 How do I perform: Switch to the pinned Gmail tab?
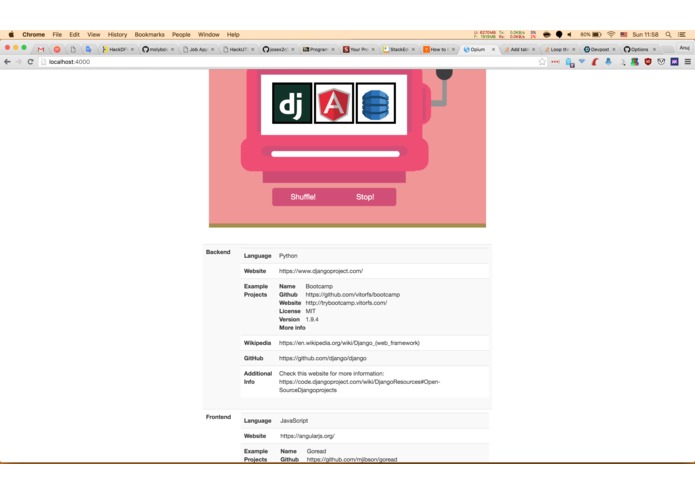[x=41, y=49]
